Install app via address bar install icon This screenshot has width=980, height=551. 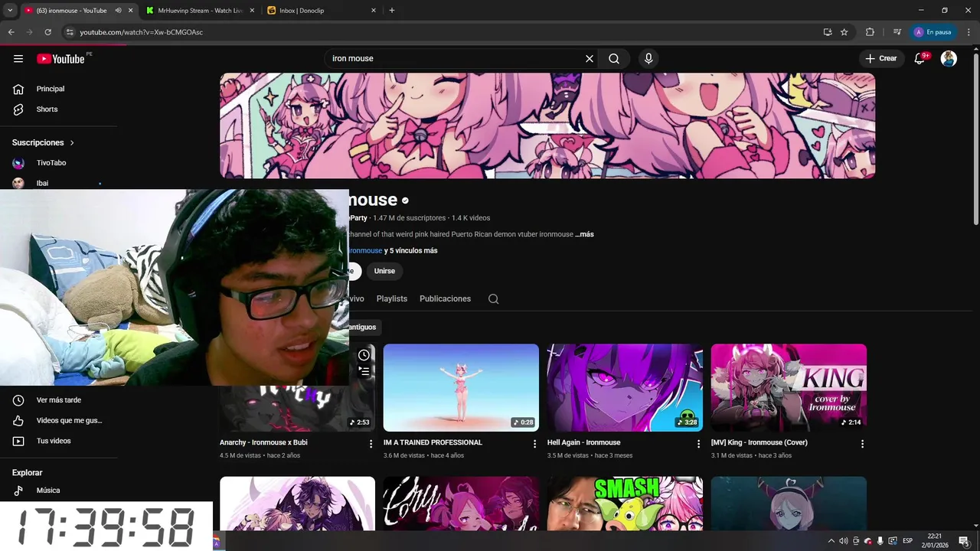point(828,32)
